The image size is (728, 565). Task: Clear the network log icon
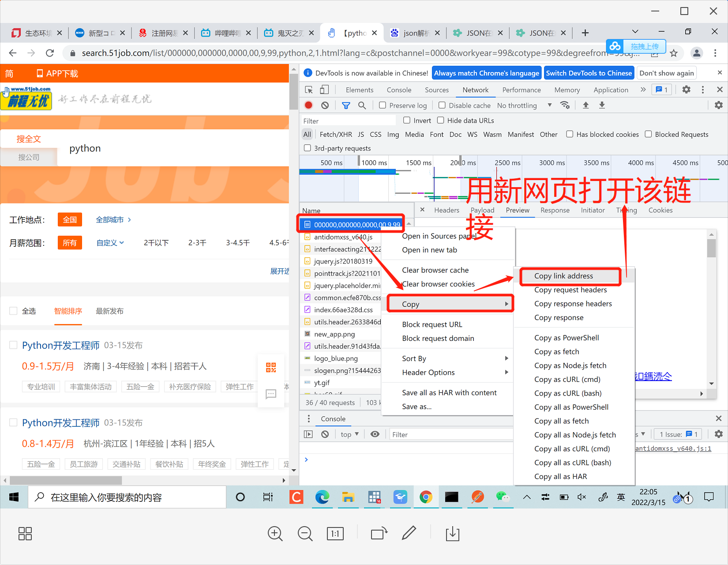tap(325, 105)
